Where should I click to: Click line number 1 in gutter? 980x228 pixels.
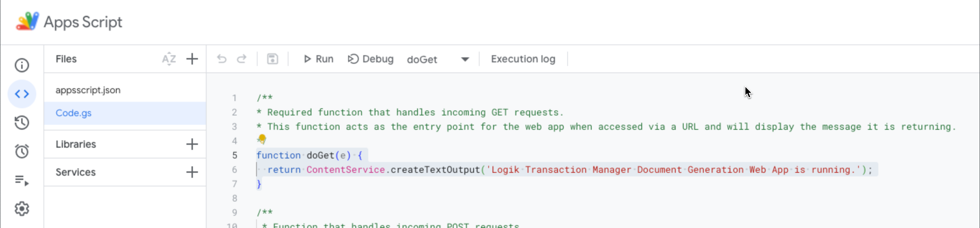tap(235, 98)
